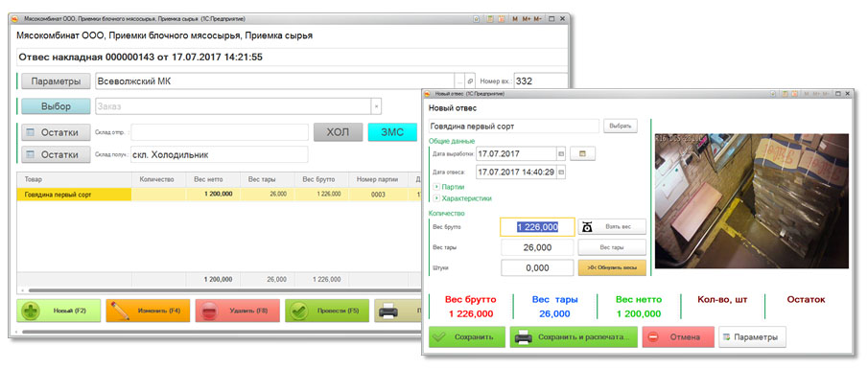Click the calculator icon in main window title bar
Viewport: 868px width, 369px height.
(x=490, y=19)
